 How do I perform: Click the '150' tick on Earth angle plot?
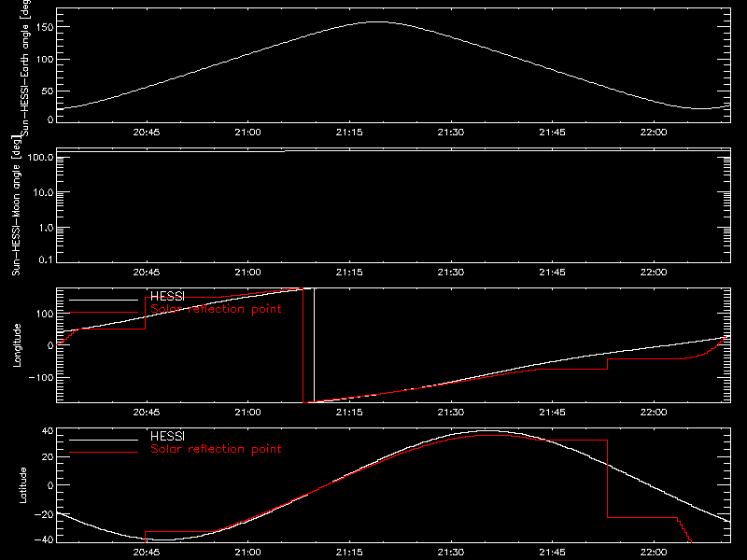click(x=44, y=27)
